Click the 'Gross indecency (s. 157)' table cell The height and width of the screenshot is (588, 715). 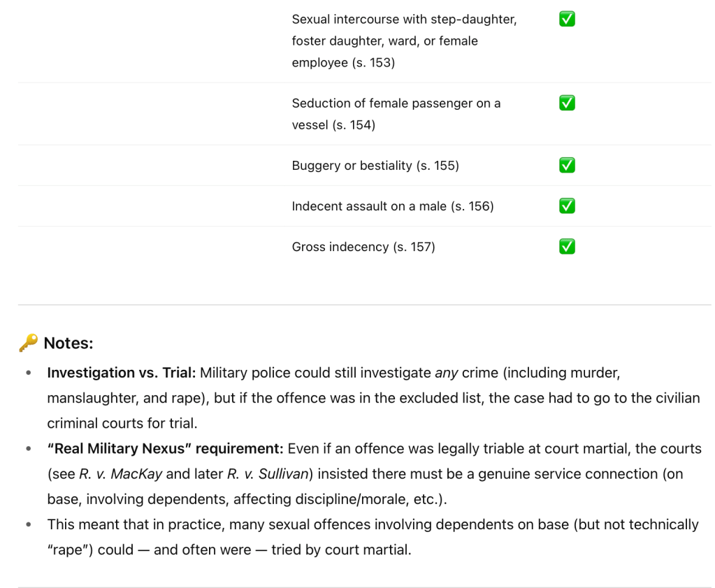(363, 247)
